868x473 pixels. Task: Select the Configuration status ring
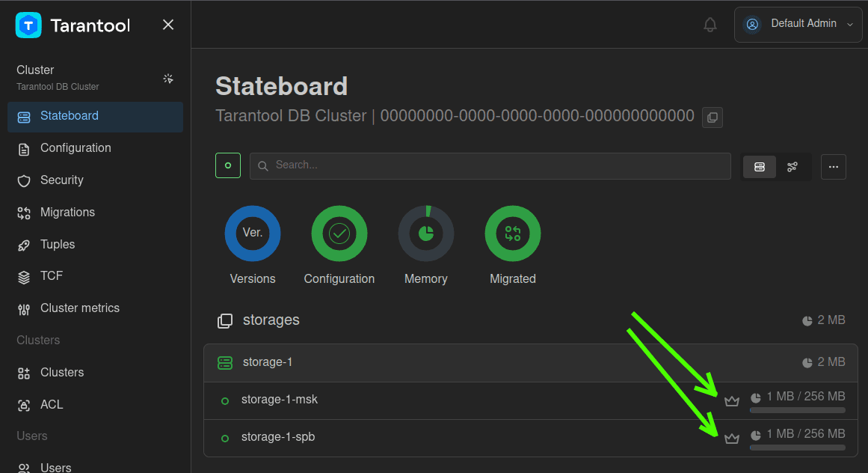tap(339, 234)
